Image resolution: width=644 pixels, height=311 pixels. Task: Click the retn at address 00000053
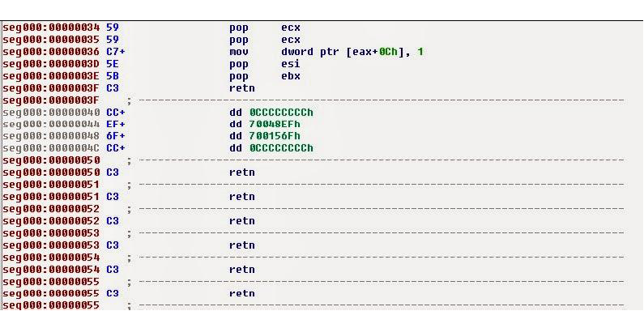(x=242, y=245)
